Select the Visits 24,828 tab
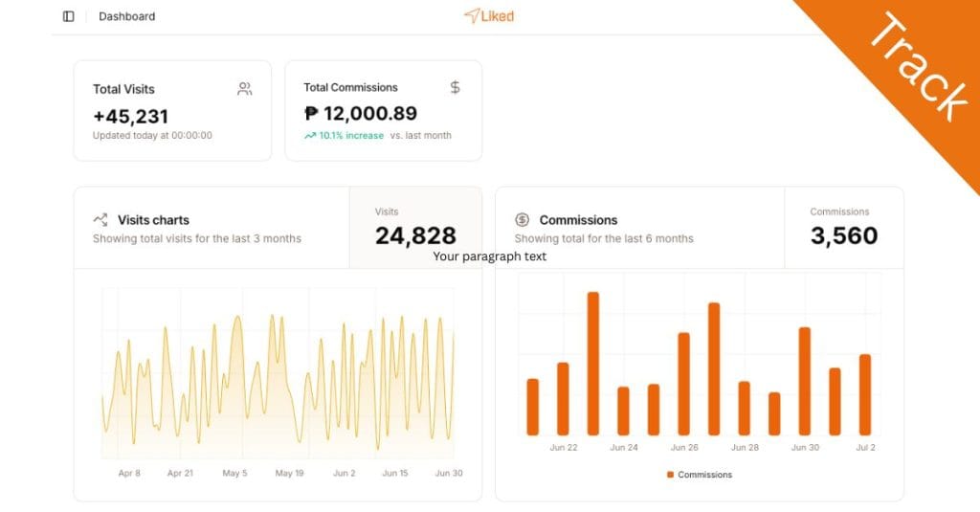This screenshot has width=980, height=512. (x=415, y=228)
